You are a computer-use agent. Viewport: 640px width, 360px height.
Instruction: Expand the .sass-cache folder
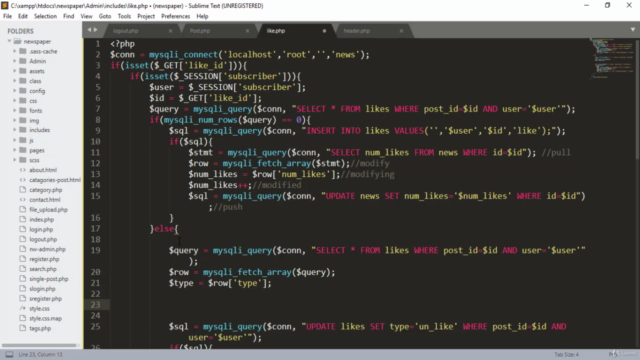(15, 51)
